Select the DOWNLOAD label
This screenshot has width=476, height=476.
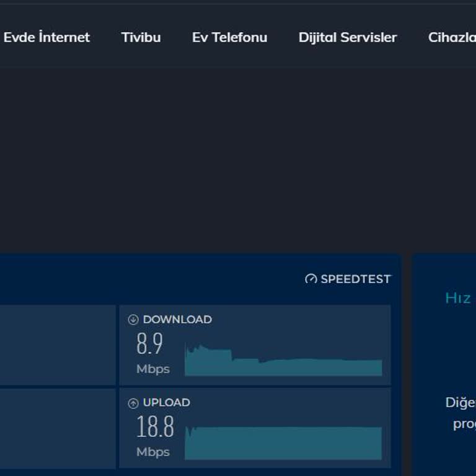(x=177, y=320)
